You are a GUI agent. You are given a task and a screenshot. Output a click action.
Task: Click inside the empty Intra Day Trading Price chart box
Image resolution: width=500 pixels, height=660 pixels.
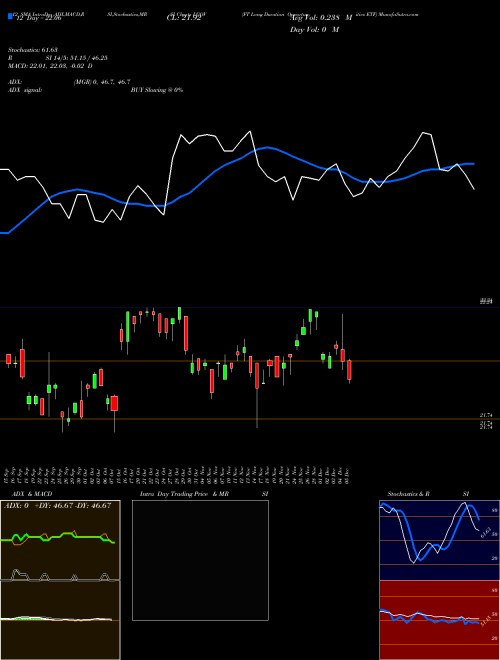tap(200, 560)
